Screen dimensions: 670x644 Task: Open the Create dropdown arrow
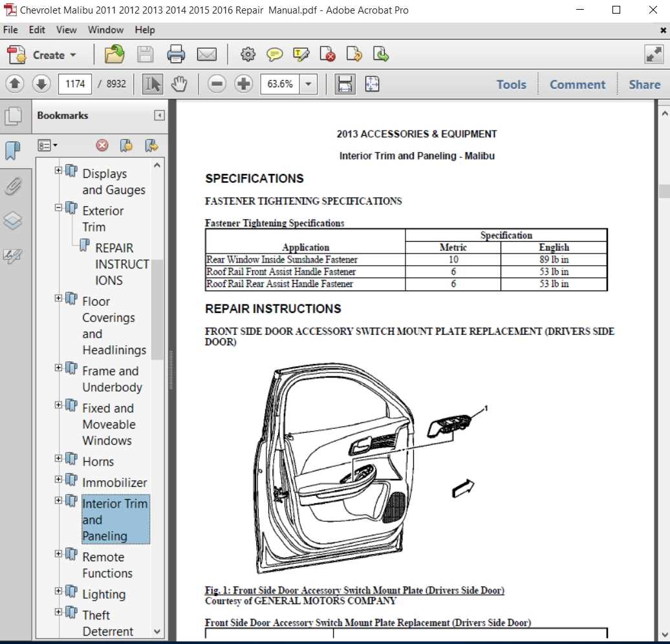[73, 55]
